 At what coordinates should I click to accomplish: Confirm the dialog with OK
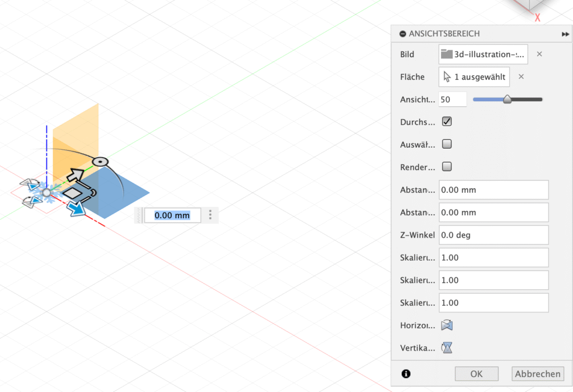pyautogui.click(x=476, y=374)
